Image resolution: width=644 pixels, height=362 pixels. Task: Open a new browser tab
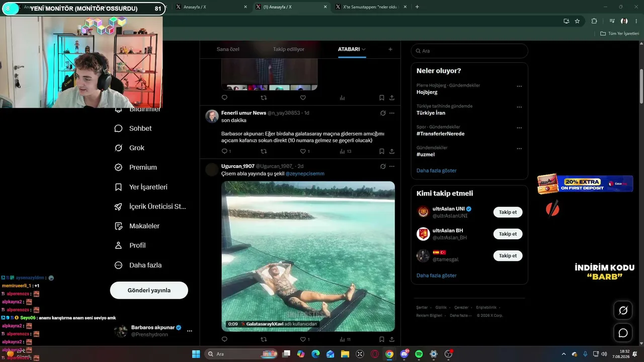pos(417,7)
